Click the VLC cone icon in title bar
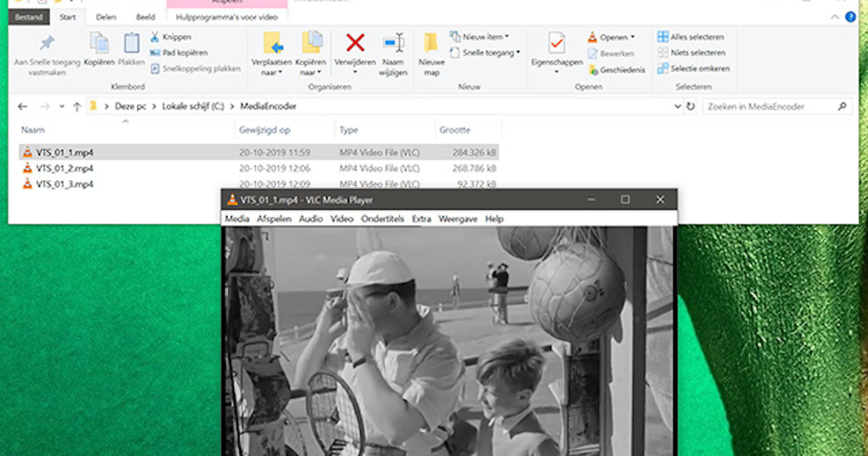 coord(232,200)
